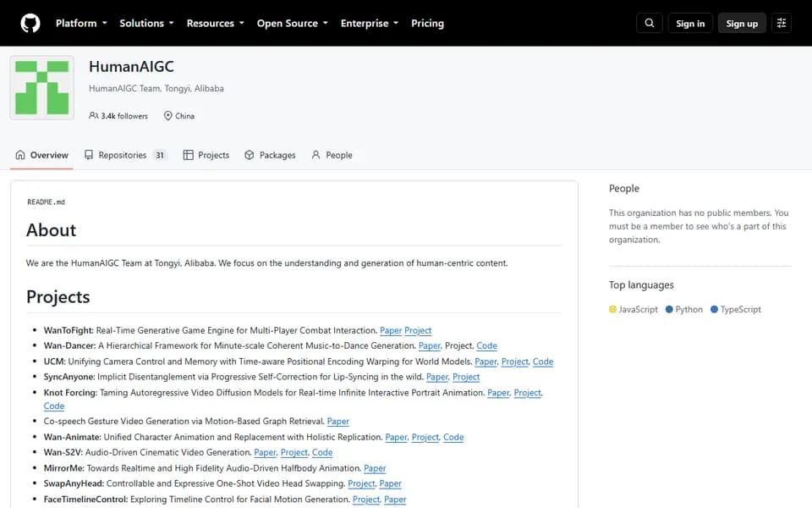
Task: Click the Repositories book icon
Action: [89, 155]
